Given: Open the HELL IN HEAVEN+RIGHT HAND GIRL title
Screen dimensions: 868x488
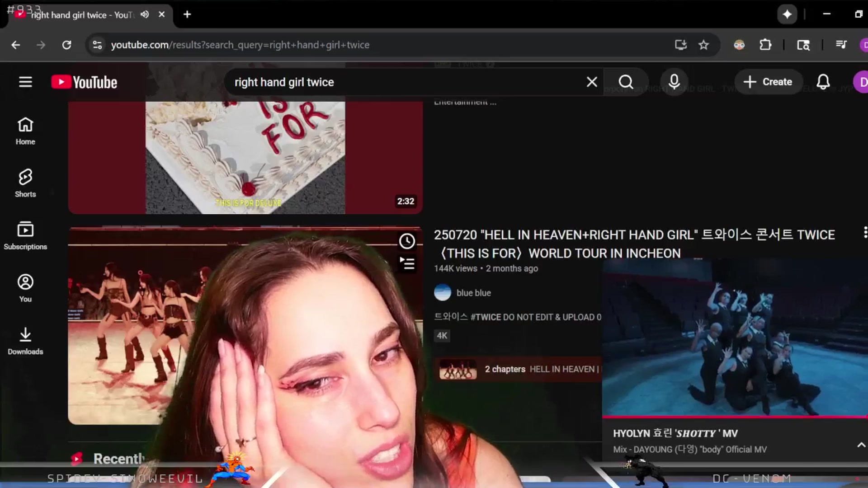Looking at the screenshot, I should pos(634,244).
